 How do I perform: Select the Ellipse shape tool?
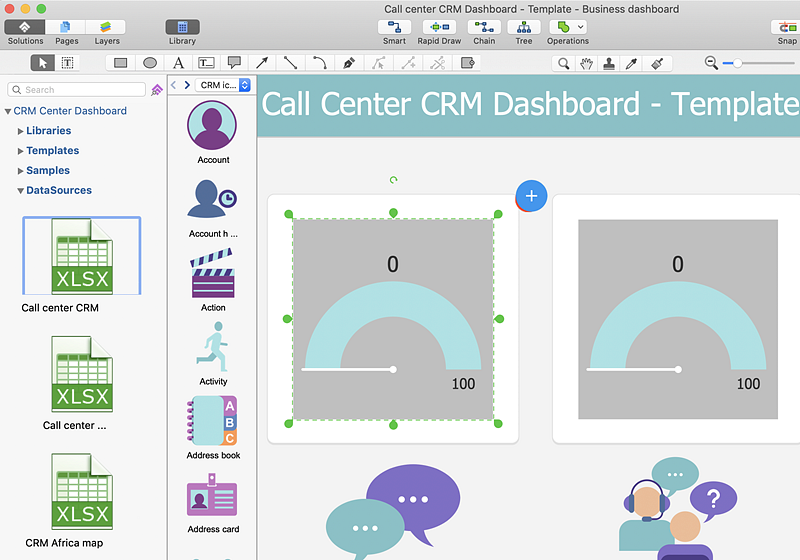[150, 63]
